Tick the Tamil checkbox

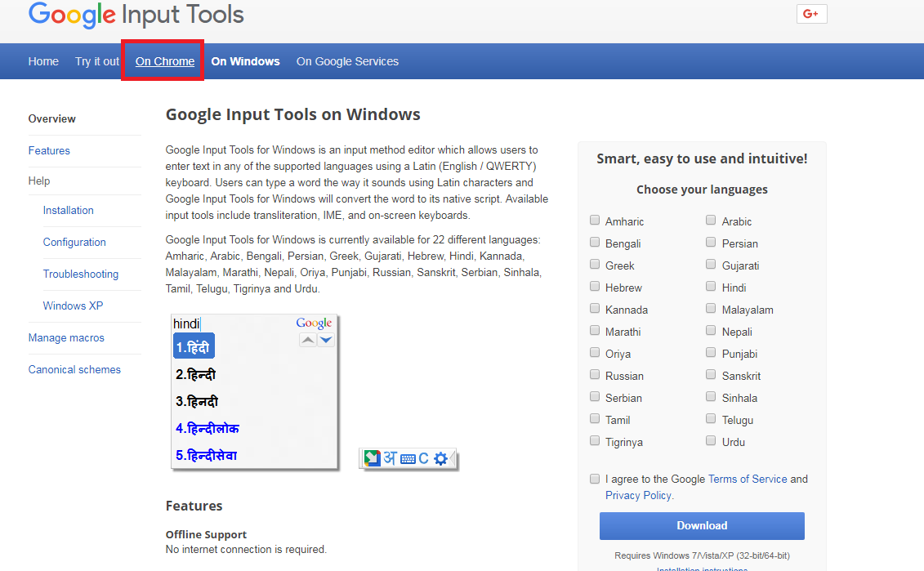click(x=595, y=419)
